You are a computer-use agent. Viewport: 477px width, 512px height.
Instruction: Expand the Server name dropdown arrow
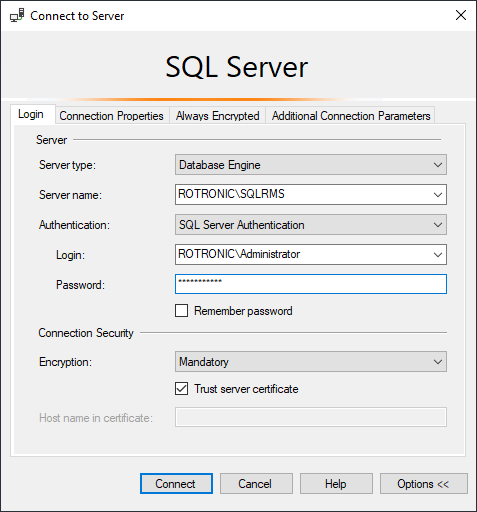click(x=438, y=195)
